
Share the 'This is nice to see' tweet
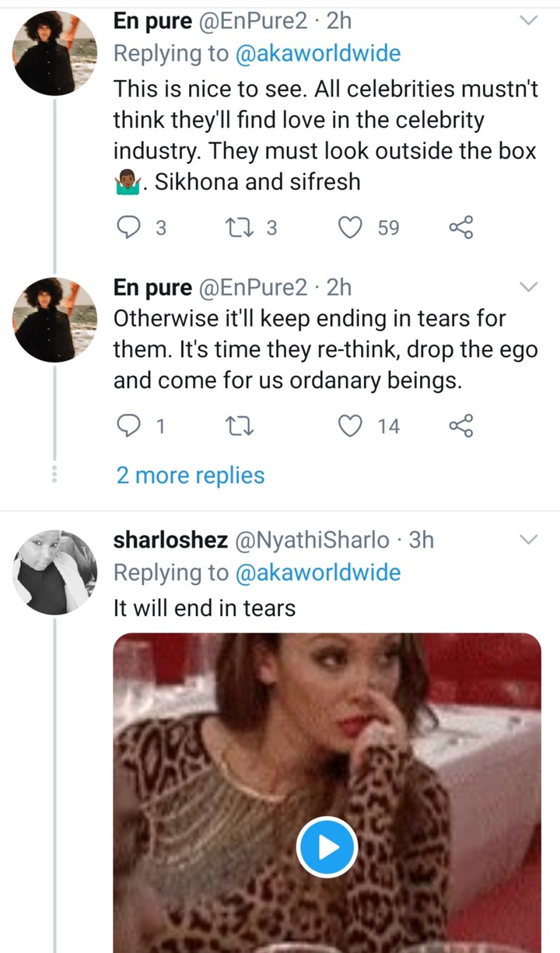click(x=460, y=227)
